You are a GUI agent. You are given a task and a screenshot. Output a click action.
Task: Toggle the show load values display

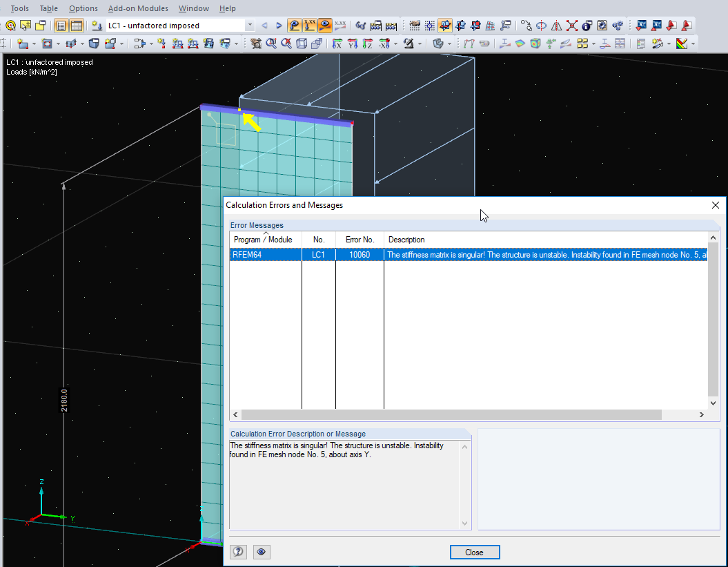[x=310, y=26]
